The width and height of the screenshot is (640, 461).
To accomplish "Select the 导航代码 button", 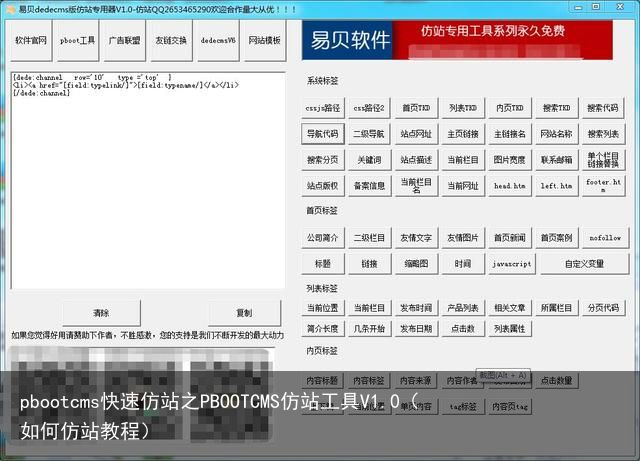I will (323, 134).
